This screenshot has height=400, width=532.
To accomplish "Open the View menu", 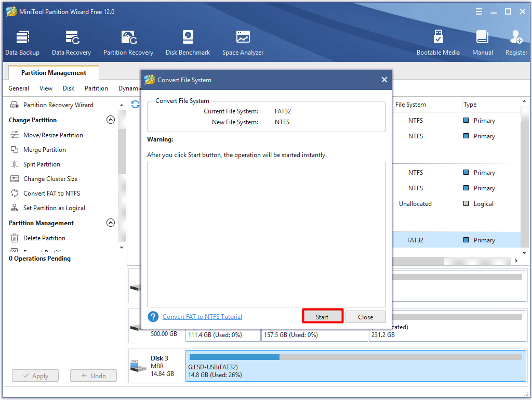I will 46,88.
